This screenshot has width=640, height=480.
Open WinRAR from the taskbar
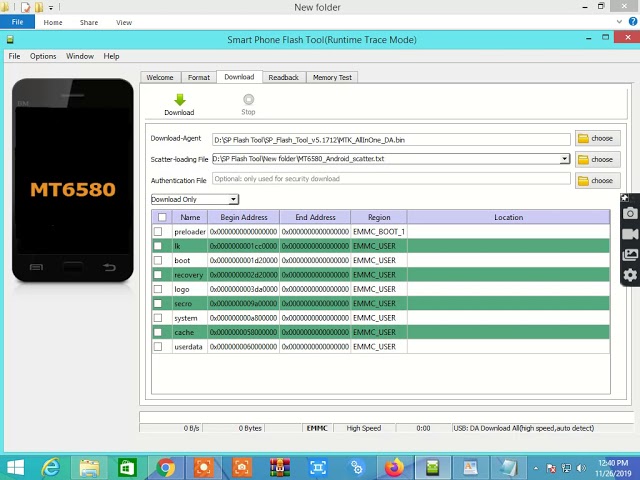pos(280,468)
